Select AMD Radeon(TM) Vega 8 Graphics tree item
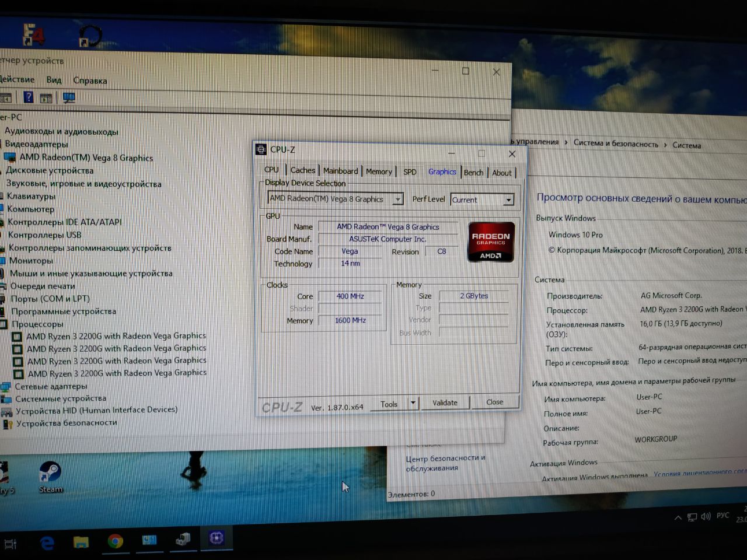 [86, 157]
